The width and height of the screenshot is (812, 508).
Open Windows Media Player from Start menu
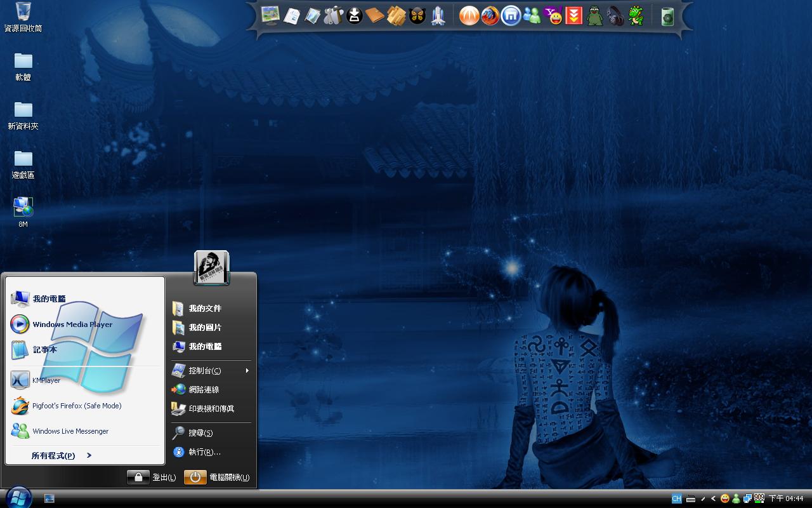[x=72, y=324]
